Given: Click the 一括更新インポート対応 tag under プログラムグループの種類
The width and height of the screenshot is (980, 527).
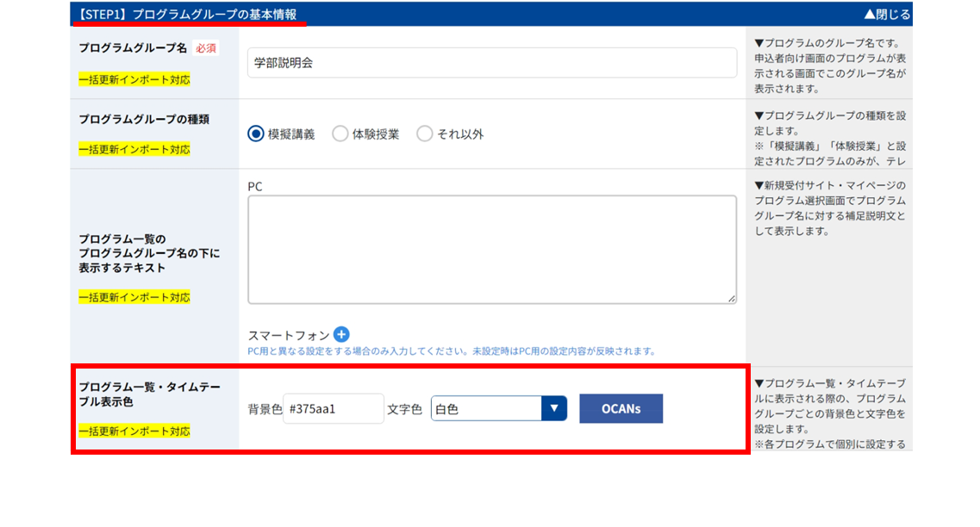Looking at the screenshot, I should coord(134,149).
